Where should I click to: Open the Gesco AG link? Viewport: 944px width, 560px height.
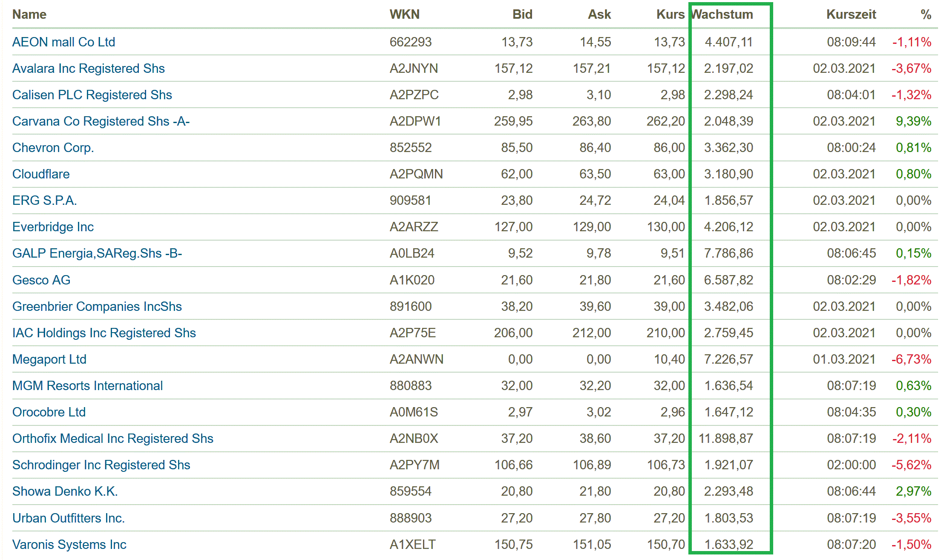pyautogui.click(x=41, y=280)
